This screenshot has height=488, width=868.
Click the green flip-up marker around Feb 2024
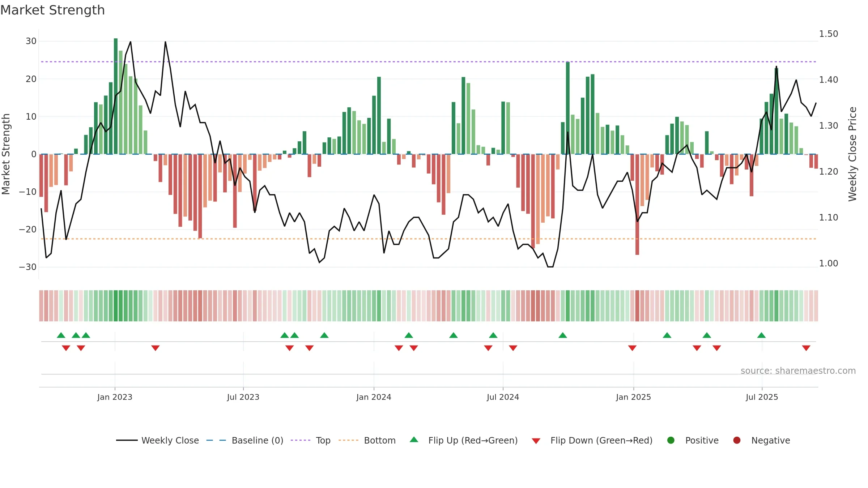pyautogui.click(x=409, y=335)
